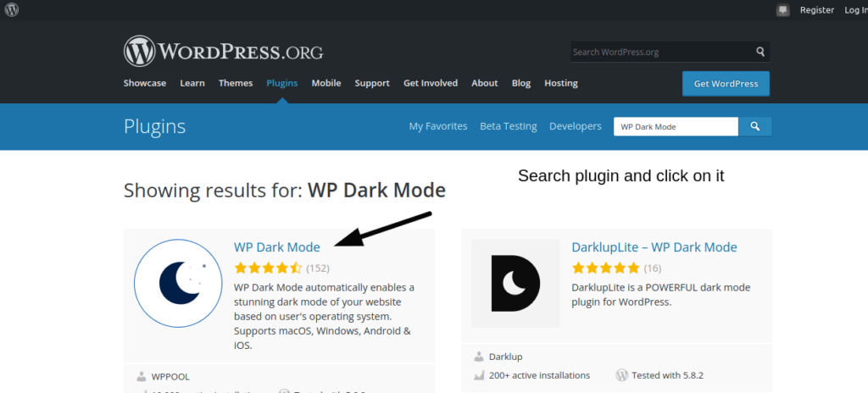Open the Support menu item

pos(372,83)
